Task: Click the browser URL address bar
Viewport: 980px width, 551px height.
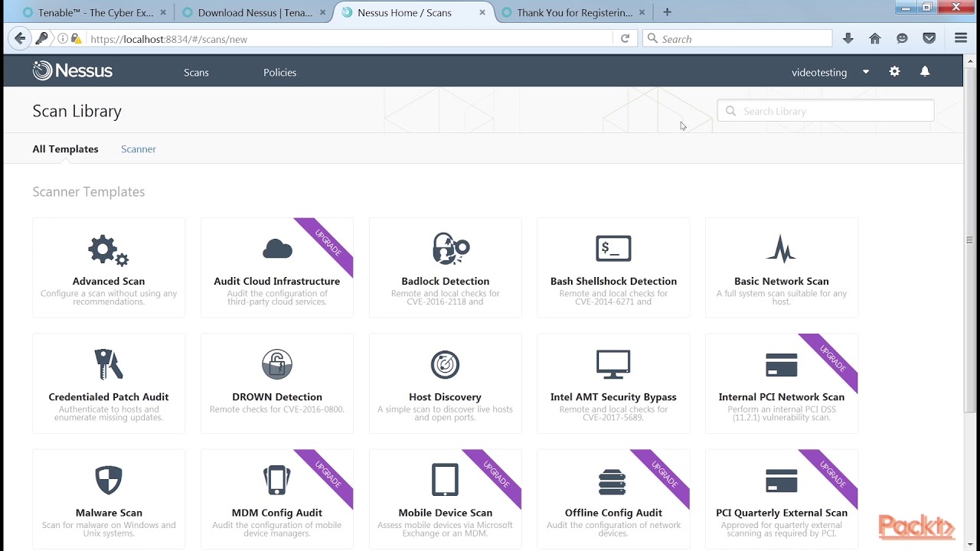Action: 348,38
